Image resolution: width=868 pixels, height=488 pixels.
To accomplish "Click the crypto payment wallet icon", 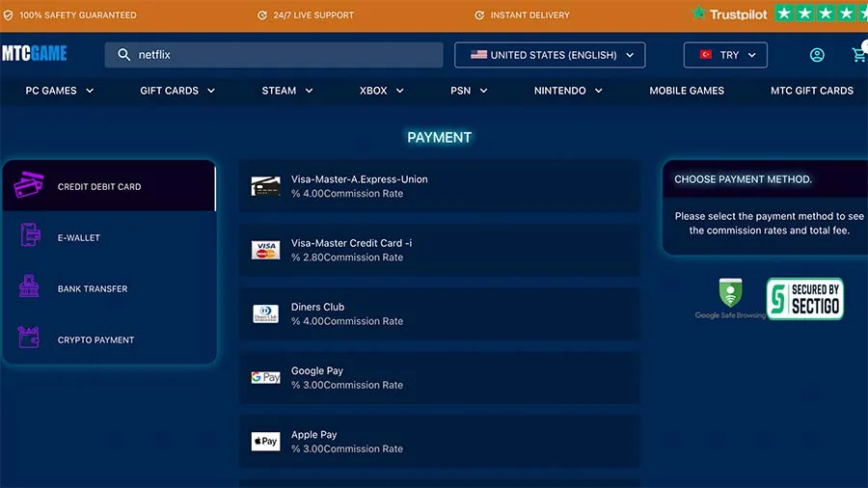I will 28,337.
